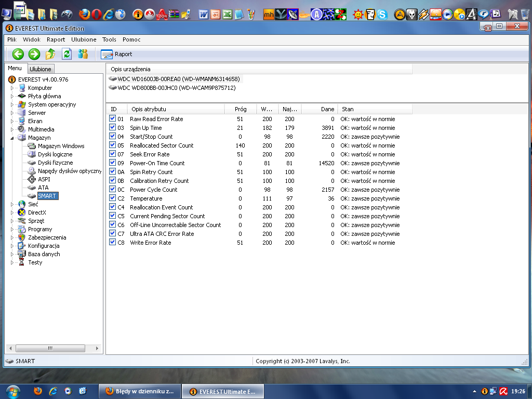Toggle the Temperature attribute checkbox
The image size is (532, 399).
click(112, 198)
